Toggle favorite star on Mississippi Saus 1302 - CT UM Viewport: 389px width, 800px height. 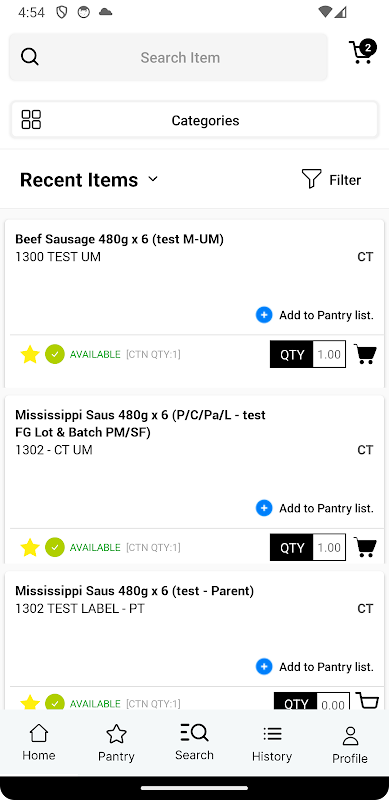pos(30,547)
